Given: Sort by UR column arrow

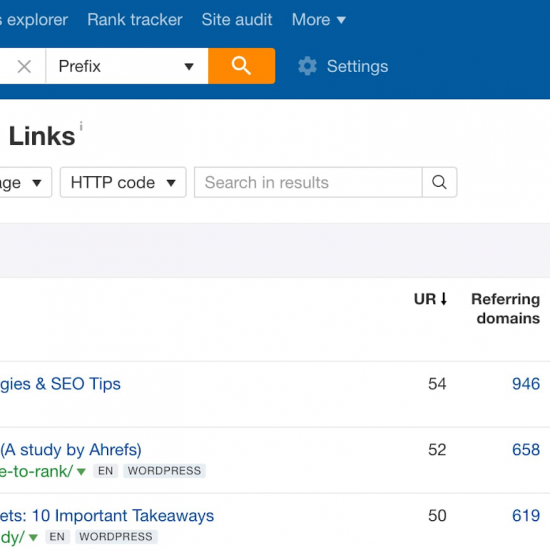Looking at the screenshot, I should pyautogui.click(x=444, y=299).
